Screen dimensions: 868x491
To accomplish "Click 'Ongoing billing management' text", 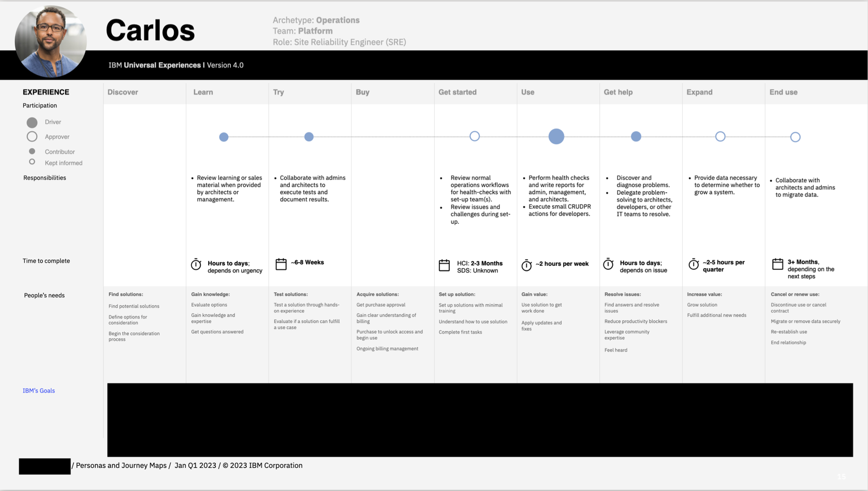I will pos(387,349).
